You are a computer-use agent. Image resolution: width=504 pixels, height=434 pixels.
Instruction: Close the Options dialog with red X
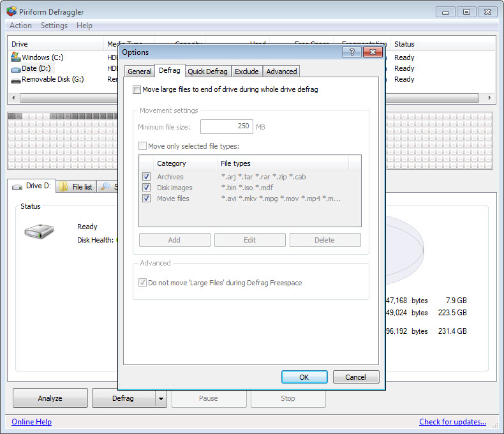[x=373, y=52]
